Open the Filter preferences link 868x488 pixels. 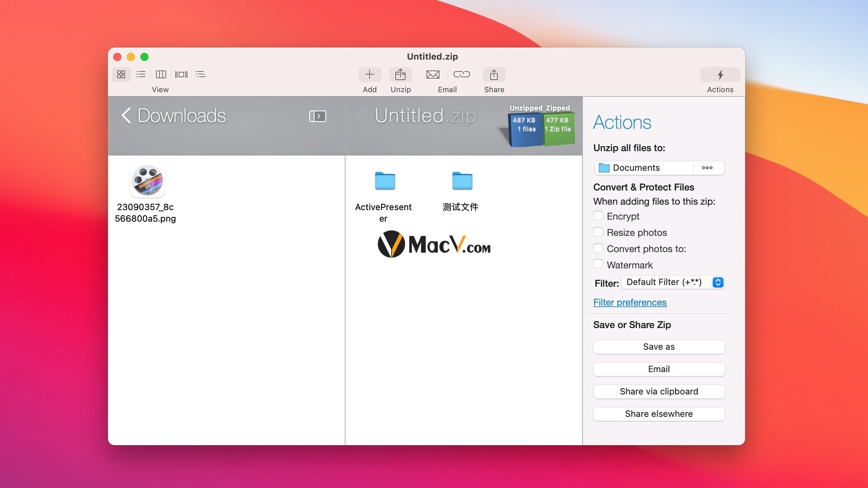[630, 302]
